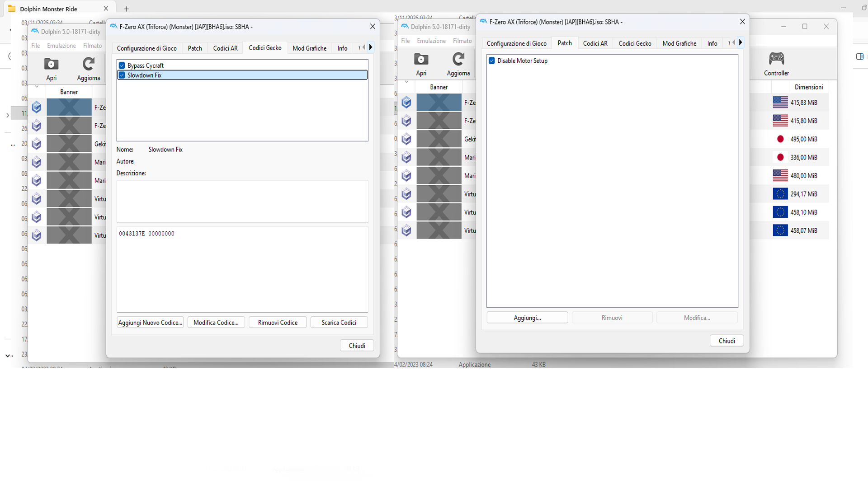This screenshot has height=488, width=868.
Task: Click the US flag beside 415,80 MiB
Action: (780, 121)
